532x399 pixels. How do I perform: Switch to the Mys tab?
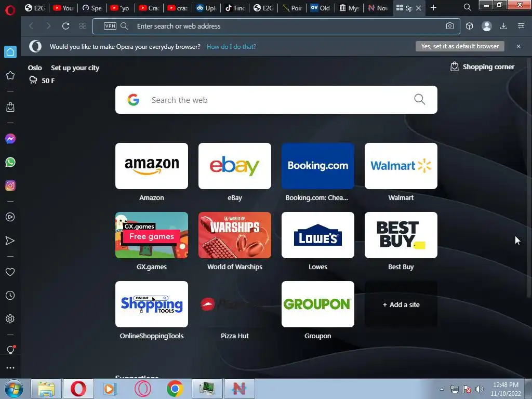click(349, 8)
